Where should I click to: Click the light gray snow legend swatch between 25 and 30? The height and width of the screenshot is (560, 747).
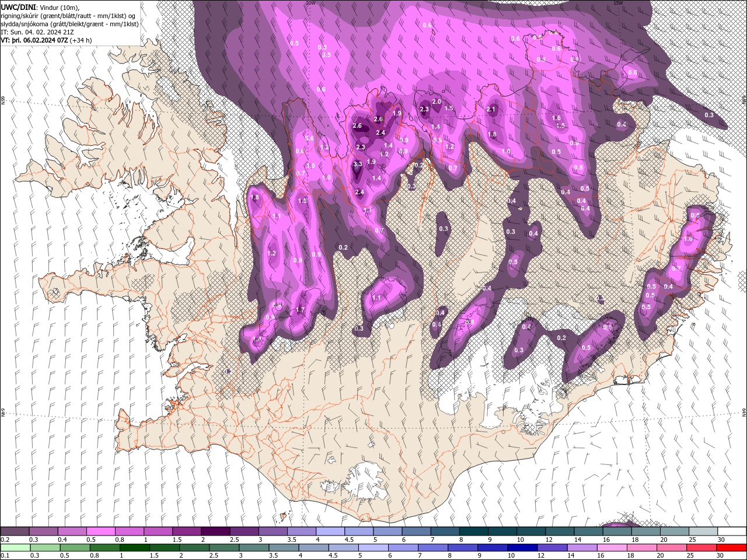click(703, 531)
